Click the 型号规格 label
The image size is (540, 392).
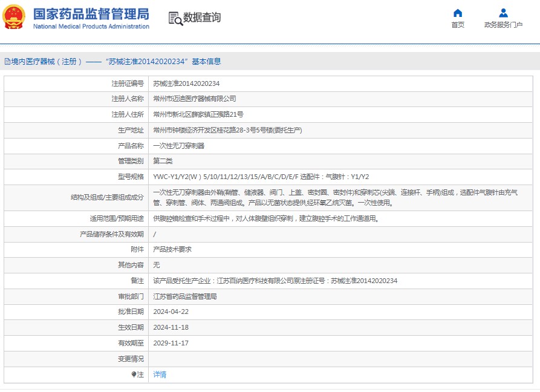pos(131,177)
